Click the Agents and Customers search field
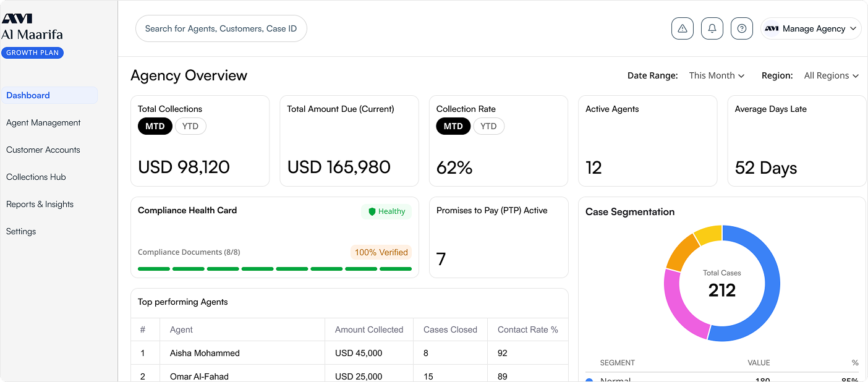This screenshot has height=382, width=868. click(221, 28)
